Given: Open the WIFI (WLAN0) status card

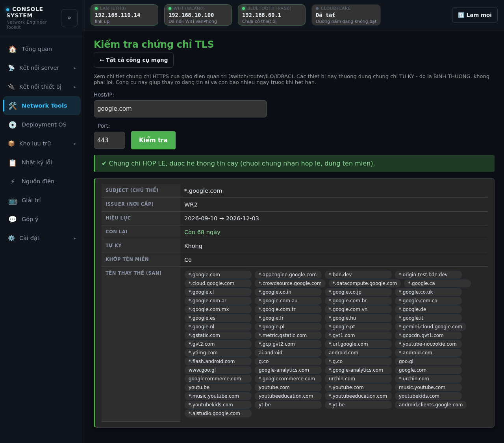Looking at the screenshot, I should coord(198,15).
